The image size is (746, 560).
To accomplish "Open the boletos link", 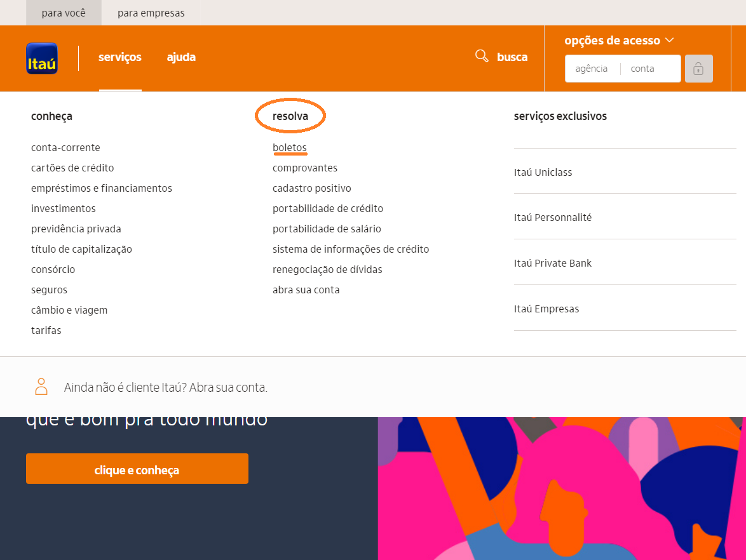I will point(289,147).
